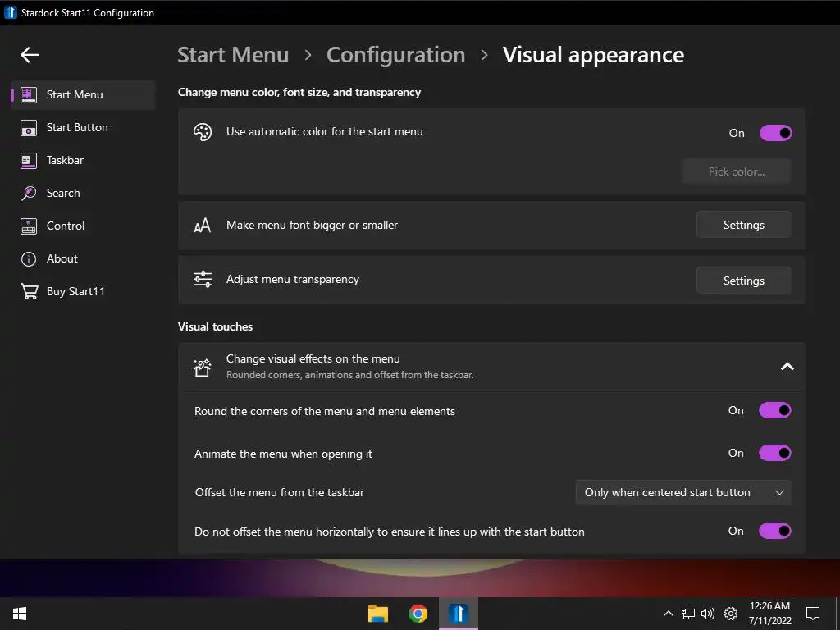Click the settings gear icon in tray
Viewport: 840px width, 630px height.
point(731,614)
